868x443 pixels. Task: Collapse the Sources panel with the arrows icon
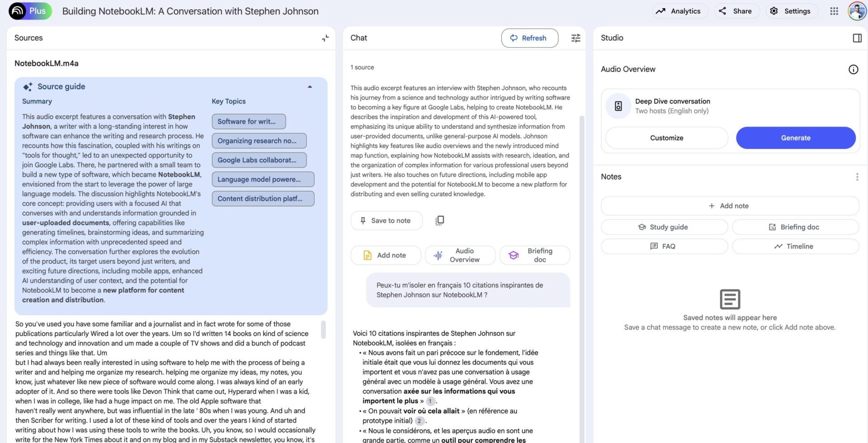click(325, 38)
